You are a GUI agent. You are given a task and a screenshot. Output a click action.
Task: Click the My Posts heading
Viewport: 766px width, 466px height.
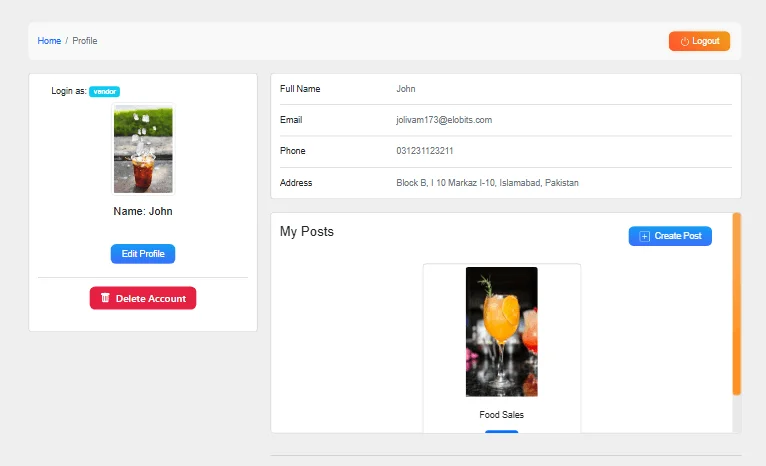click(306, 232)
